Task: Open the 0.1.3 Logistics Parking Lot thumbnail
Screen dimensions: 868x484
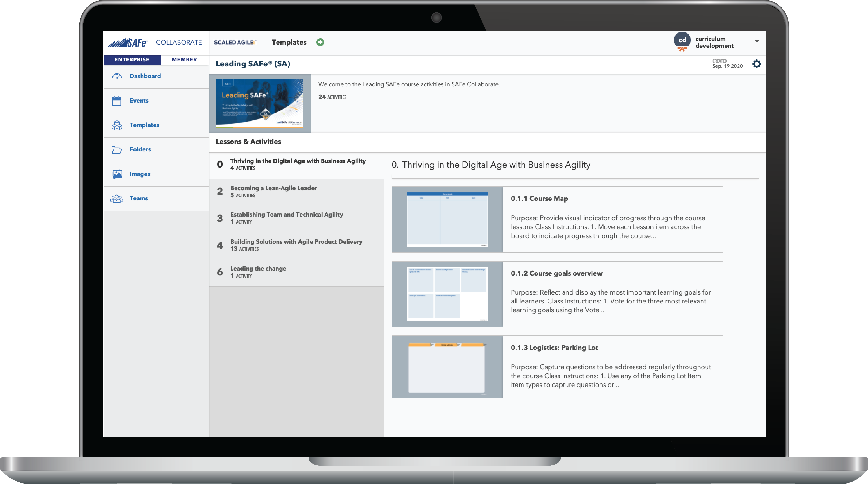Action: pos(447,367)
